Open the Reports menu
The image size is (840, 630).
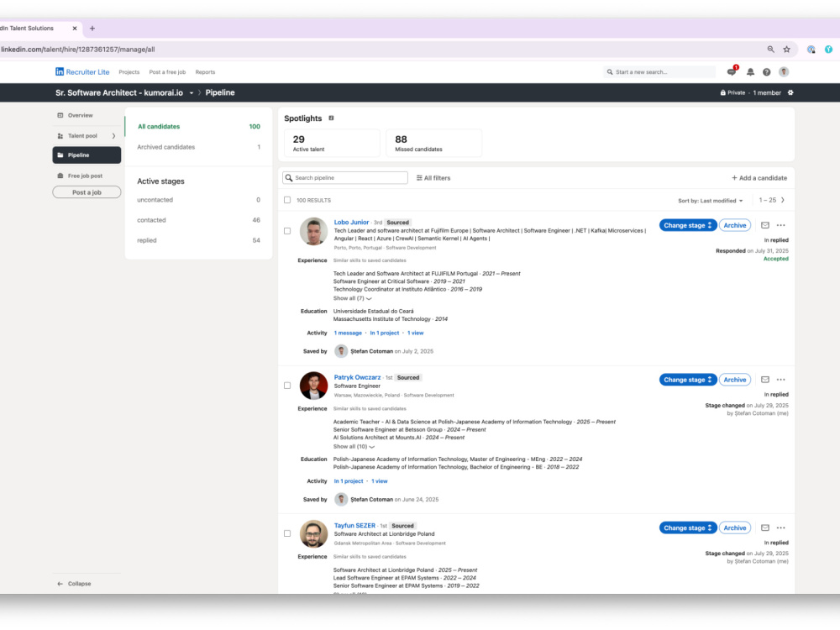(x=205, y=72)
